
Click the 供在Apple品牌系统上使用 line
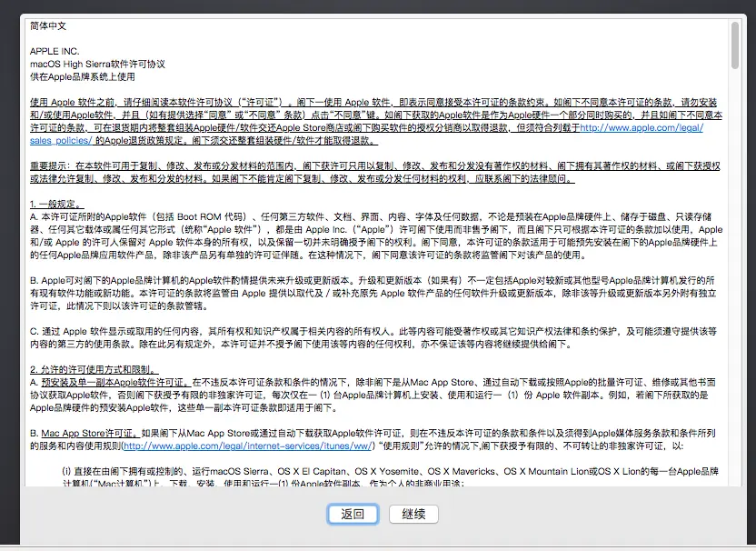pyautogui.click(x=83, y=76)
